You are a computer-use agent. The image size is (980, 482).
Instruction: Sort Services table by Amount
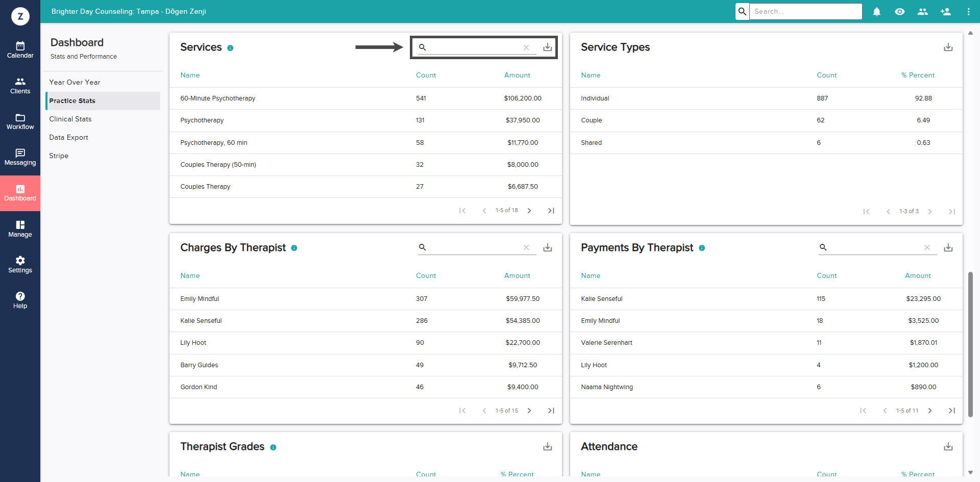pos(517,75)
